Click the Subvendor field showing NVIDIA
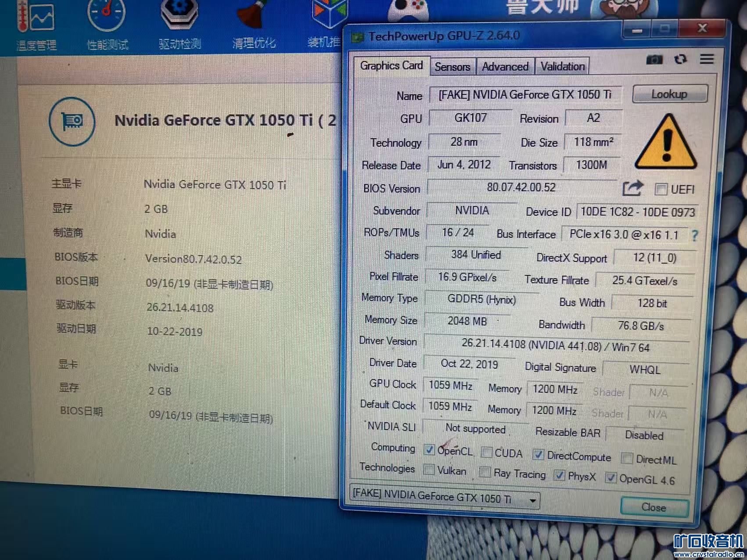This screenshot has width=747, height=560. tap(472, 211)
